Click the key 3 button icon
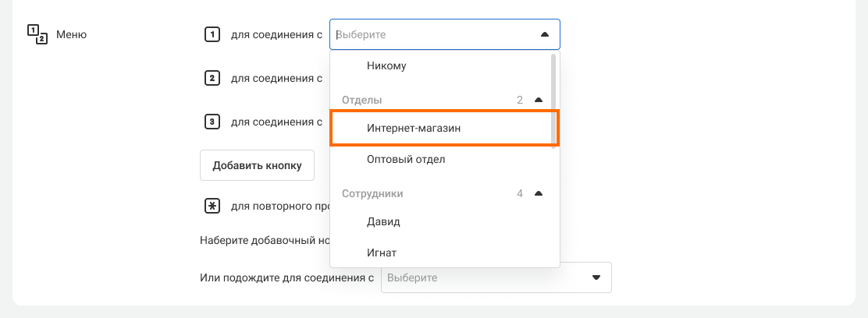The height and width of the screenshot is (318, 868). [211, 122]
